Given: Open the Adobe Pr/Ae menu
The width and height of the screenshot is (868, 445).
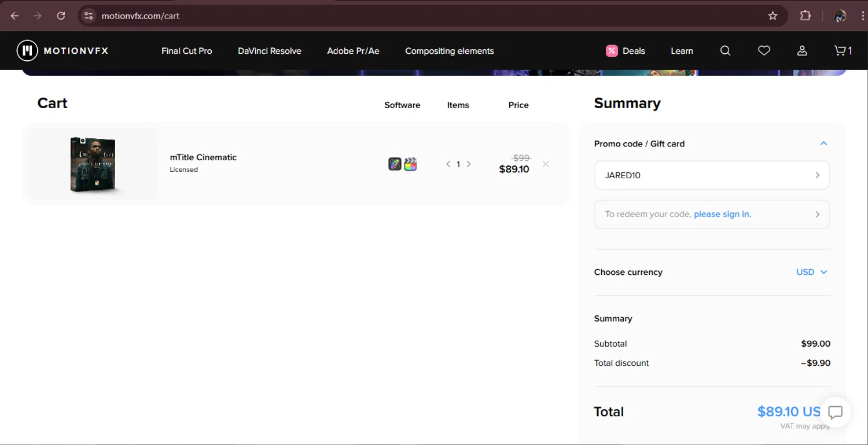Looking at the screenshot, I should coord(353,51).
